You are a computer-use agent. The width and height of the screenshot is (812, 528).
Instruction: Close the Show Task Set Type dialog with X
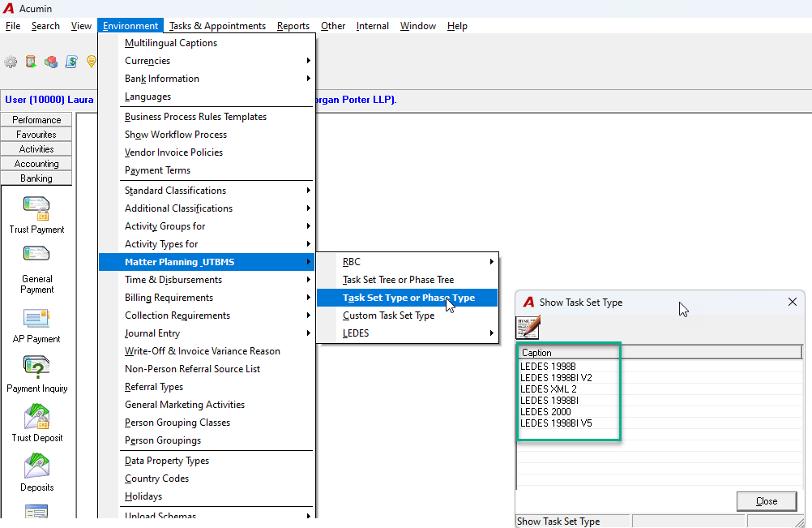point(793,302)
